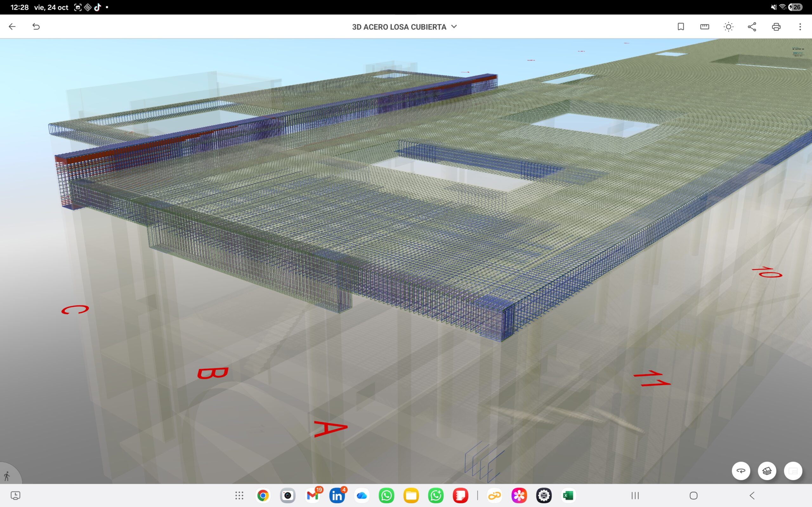Viewport: 812px width, 507px height.
Task: Tap the back arrow in app header
Action: point(12,26)
